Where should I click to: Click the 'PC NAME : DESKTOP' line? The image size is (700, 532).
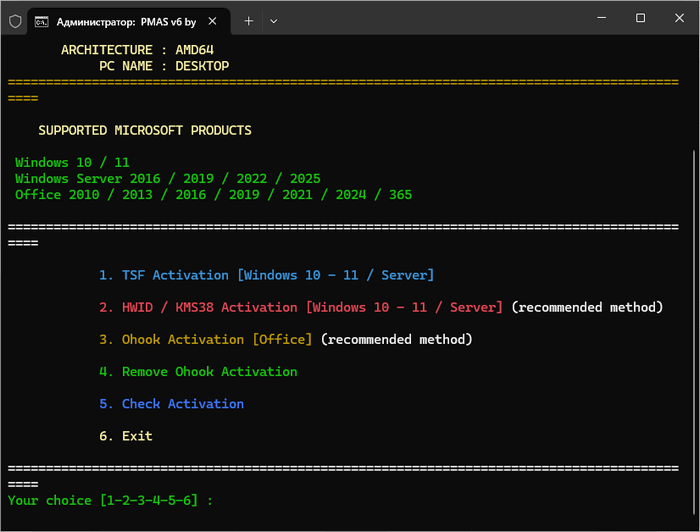click(x=164, y=66)
